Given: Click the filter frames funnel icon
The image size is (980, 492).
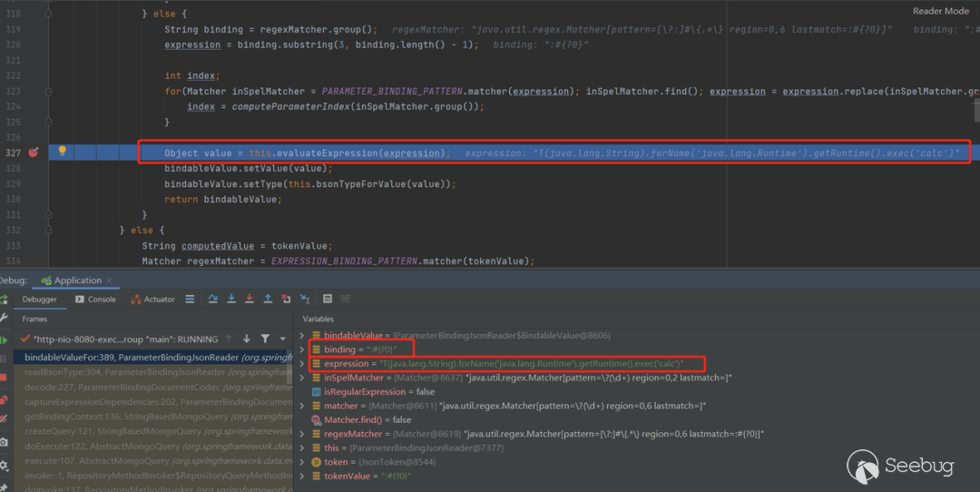Looking at the screenshot, I should coord(265,339).
